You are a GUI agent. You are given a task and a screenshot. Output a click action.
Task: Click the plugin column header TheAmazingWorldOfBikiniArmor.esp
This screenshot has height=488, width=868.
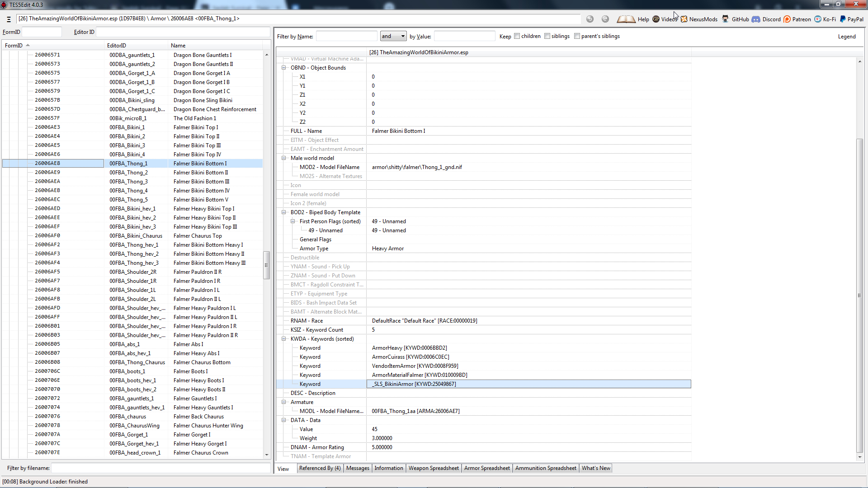(x=529, y=52)
